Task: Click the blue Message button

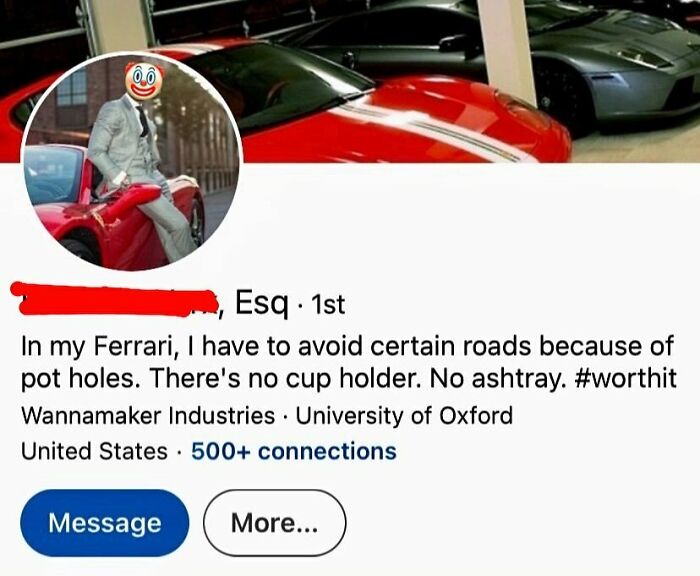Action: 104,523
